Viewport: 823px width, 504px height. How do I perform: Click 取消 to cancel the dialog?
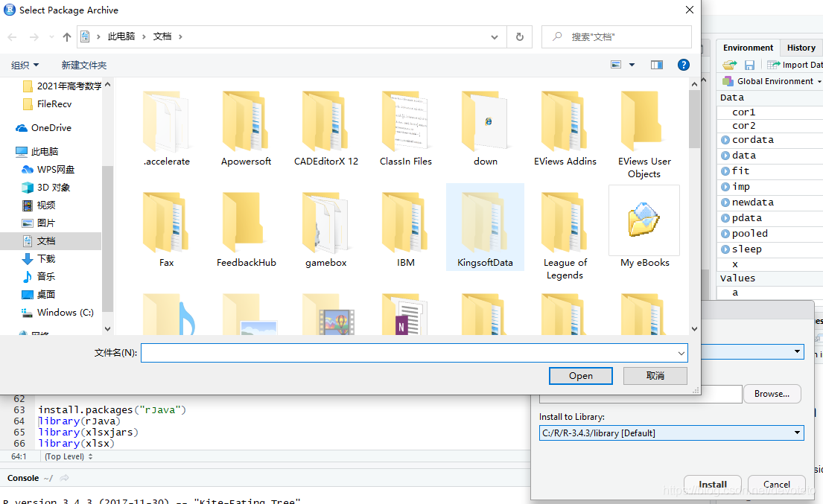[655, 375]
